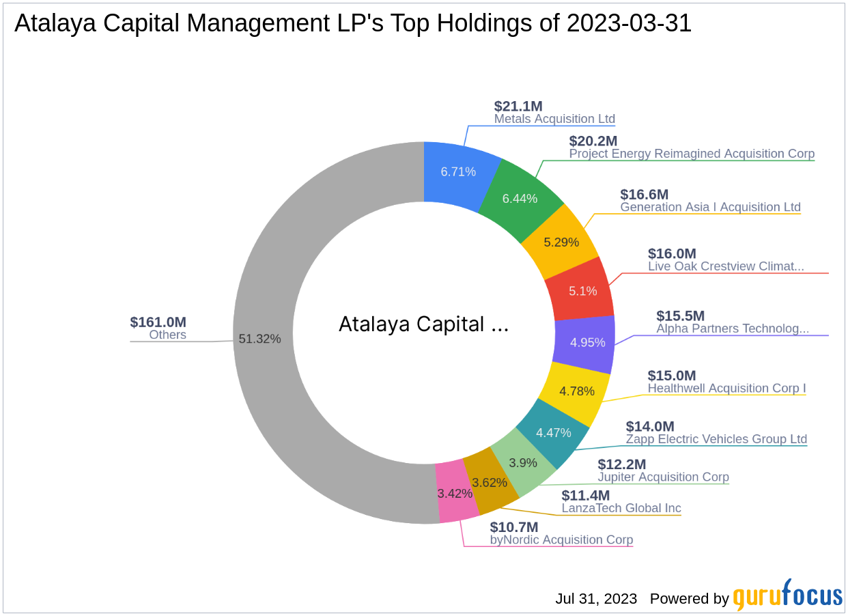
Task: Click the Jul 31, 2023 date text
Action: click(x=596, y=599)
